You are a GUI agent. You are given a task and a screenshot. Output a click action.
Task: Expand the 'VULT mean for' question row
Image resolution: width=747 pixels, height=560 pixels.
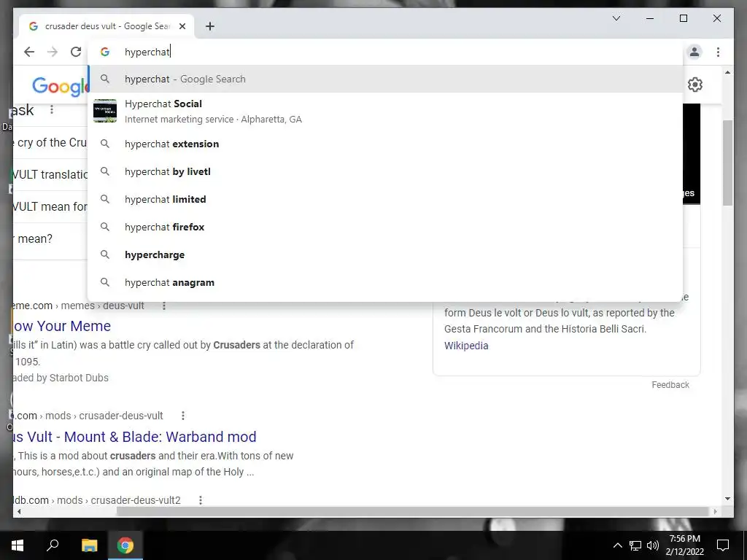pos(50,206)
